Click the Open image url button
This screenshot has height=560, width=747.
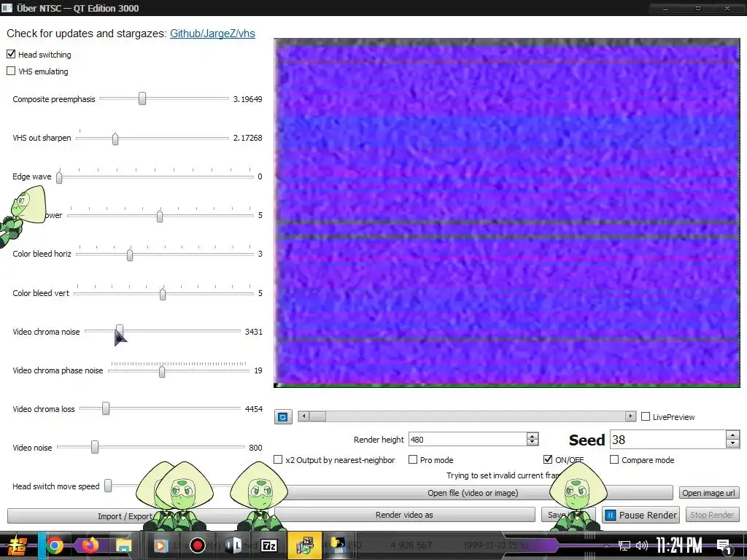(708, 493)
